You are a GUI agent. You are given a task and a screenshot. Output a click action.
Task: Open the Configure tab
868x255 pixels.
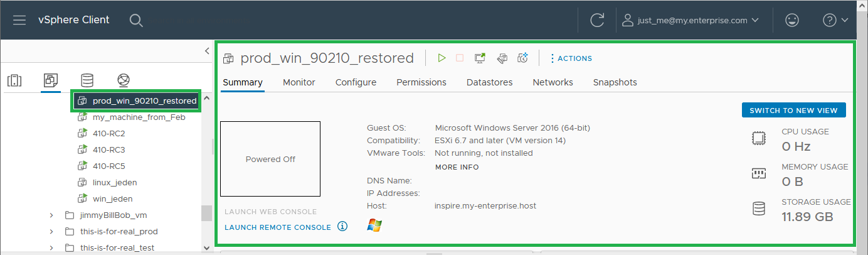click(x=356, y=82)
